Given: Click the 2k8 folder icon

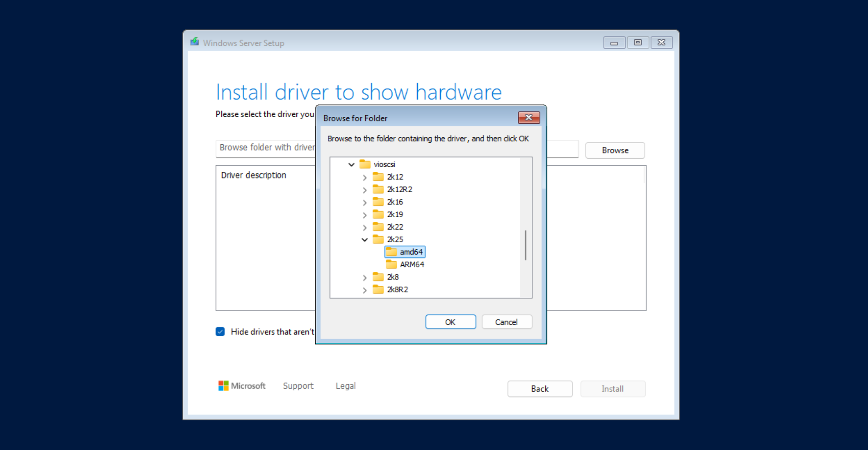Looking at the screenshot, I should (378, 277).
